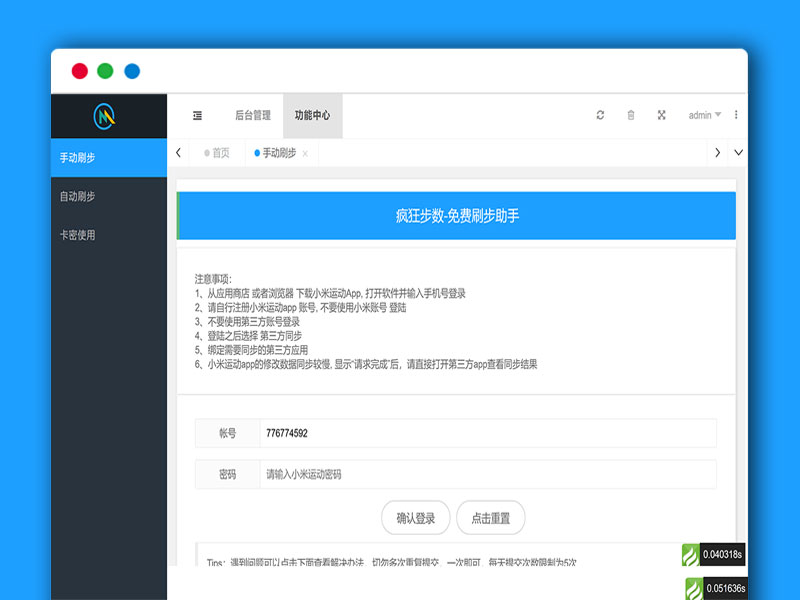This screenshot has height=600, width=800.
Task: Click the 密码 password input field
Action: point(470,472)
